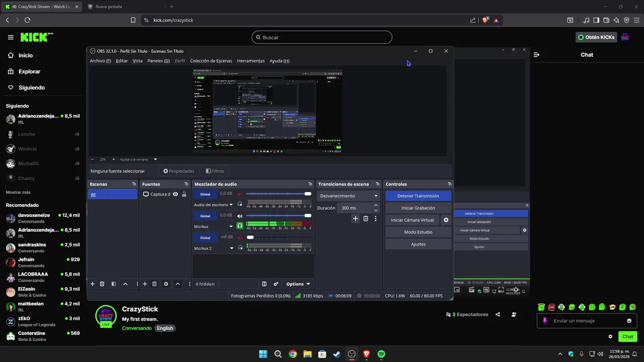Adjust Mic/Aux volume slider handle
The image size is (644, 362).
point(308,216)
